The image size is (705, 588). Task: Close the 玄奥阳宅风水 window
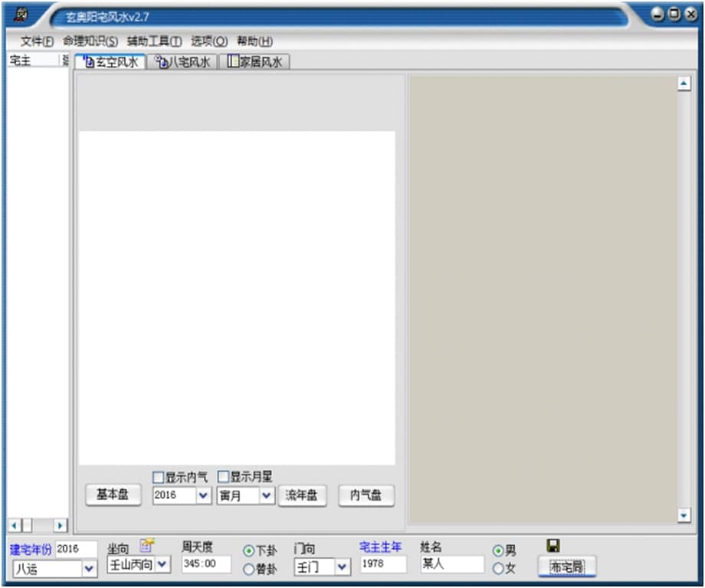click(x=691, y=15)
